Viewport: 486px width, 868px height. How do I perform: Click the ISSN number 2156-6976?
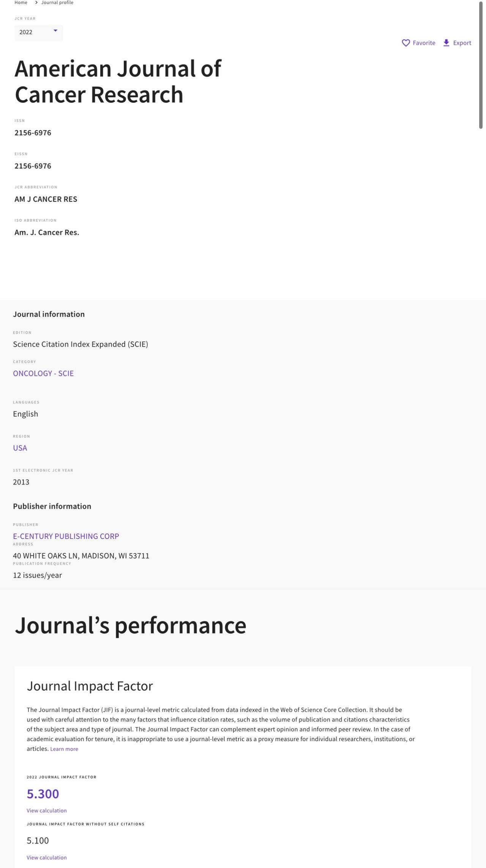33,133
